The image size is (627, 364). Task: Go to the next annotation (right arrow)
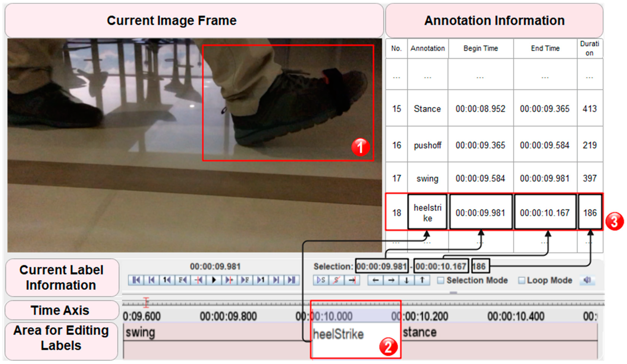[x=391, y=280]
